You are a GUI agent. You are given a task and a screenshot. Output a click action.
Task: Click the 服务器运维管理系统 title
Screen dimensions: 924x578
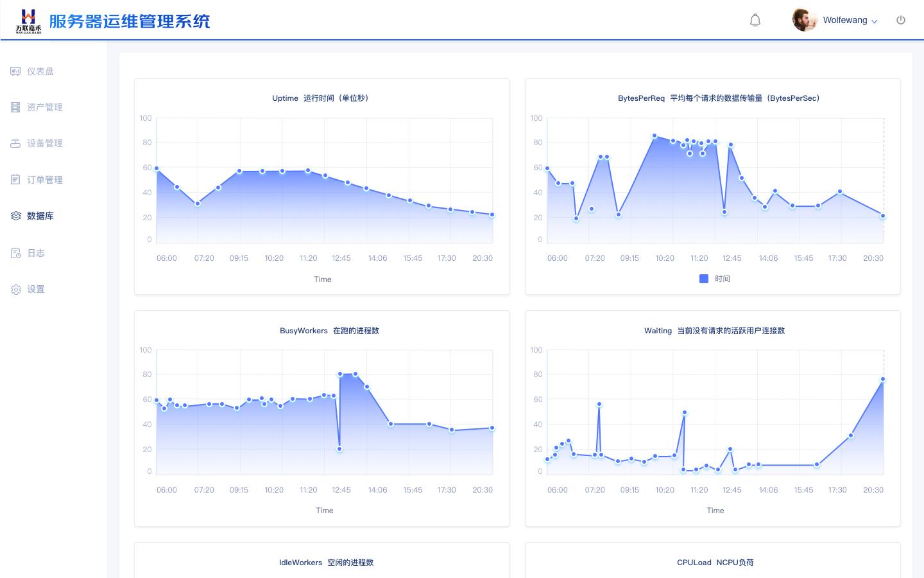130,21
